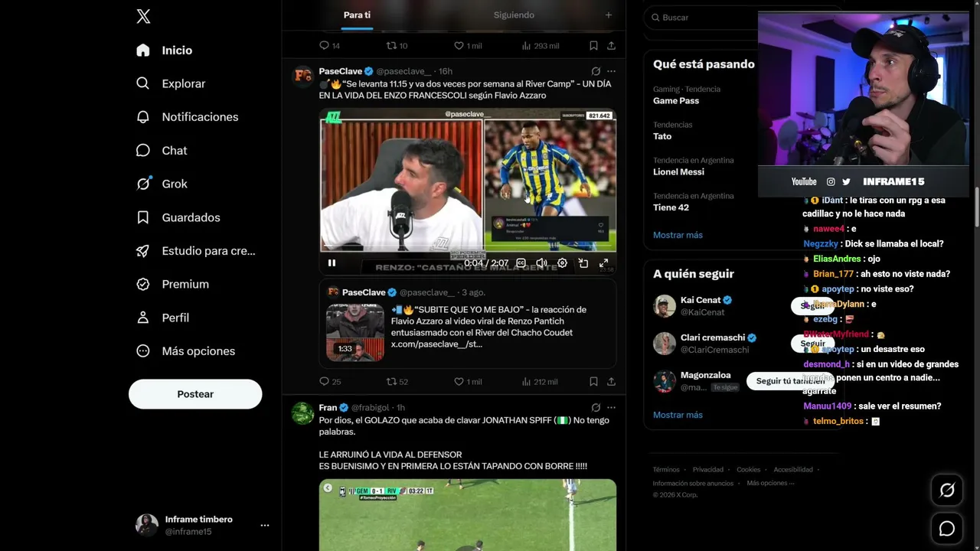This screenshot has height=551, width=980.
Task: Open Guardados bookmarks in the sidebar
Action: tap(178, 217)
